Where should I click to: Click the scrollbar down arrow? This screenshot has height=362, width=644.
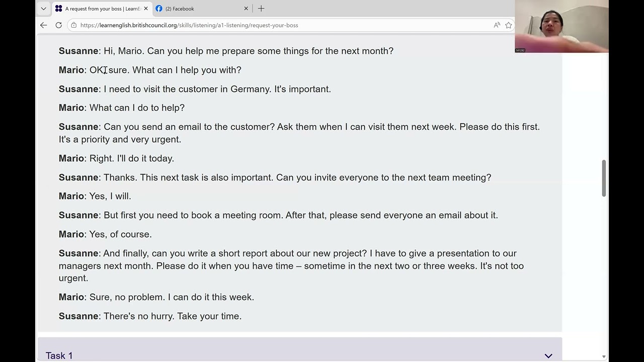point(604,356)
